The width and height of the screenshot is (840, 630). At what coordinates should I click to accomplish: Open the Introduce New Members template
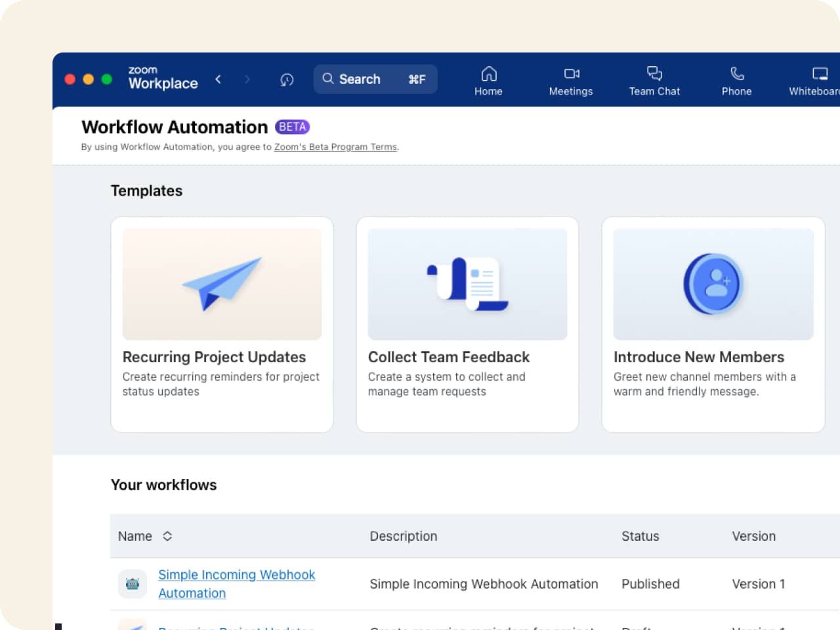(713, 324)
